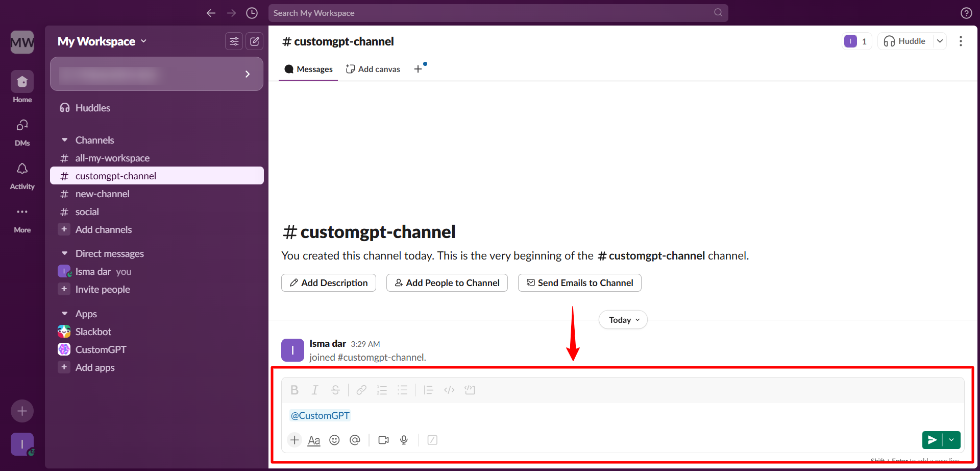Collapse the Channels section
This screenshot has width=980, height=471.
click(x=64, y=140)
